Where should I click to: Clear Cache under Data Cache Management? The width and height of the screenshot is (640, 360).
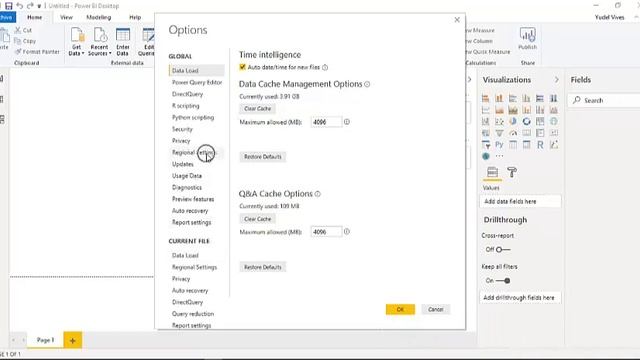pyautogui.click(x=258, y=109)
